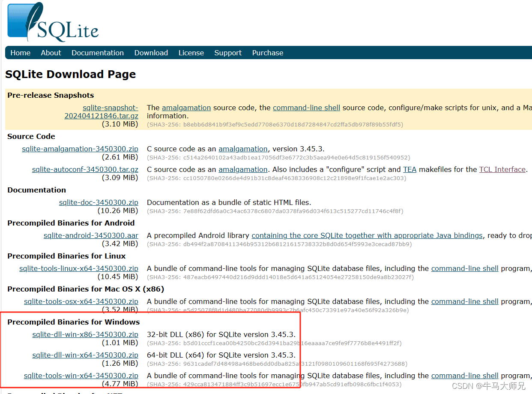Open the Support menu item
The height and width of the screenshot is (394, 532).
(x=228, y=53)
